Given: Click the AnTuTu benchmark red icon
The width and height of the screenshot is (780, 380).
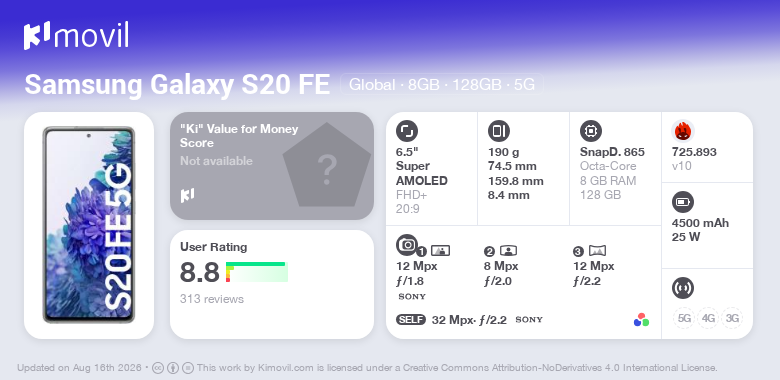Looking at the screenshot, I should click(x=683, y=131).
